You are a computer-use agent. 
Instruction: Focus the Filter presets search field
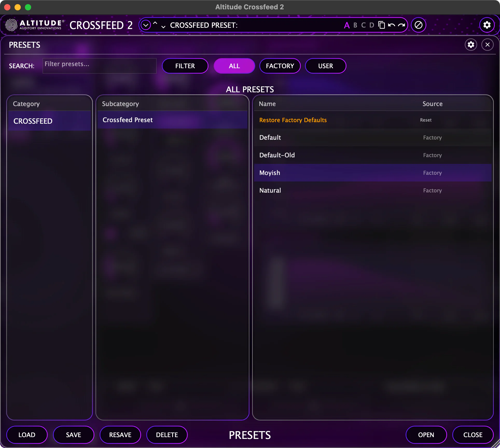click(100, 66)
